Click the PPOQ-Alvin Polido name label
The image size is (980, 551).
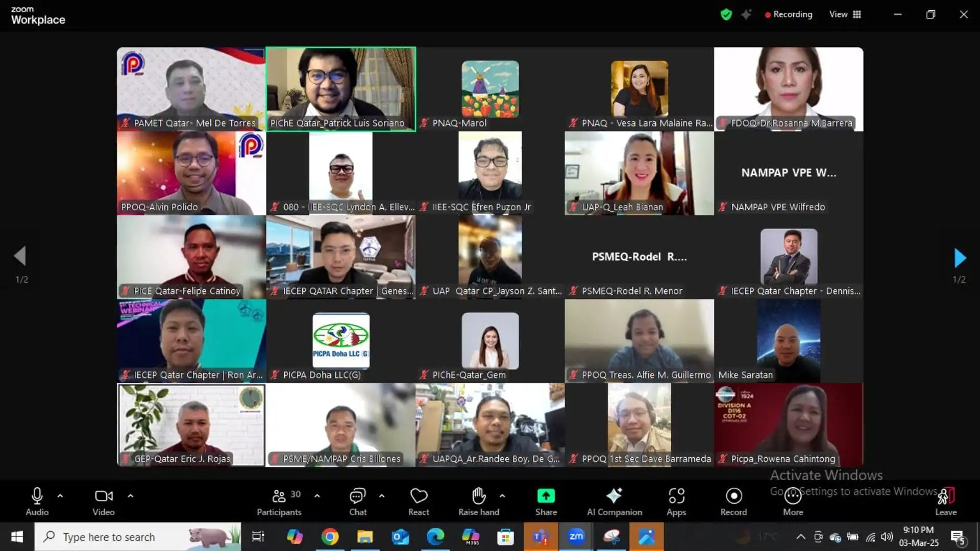click(159, 207)
